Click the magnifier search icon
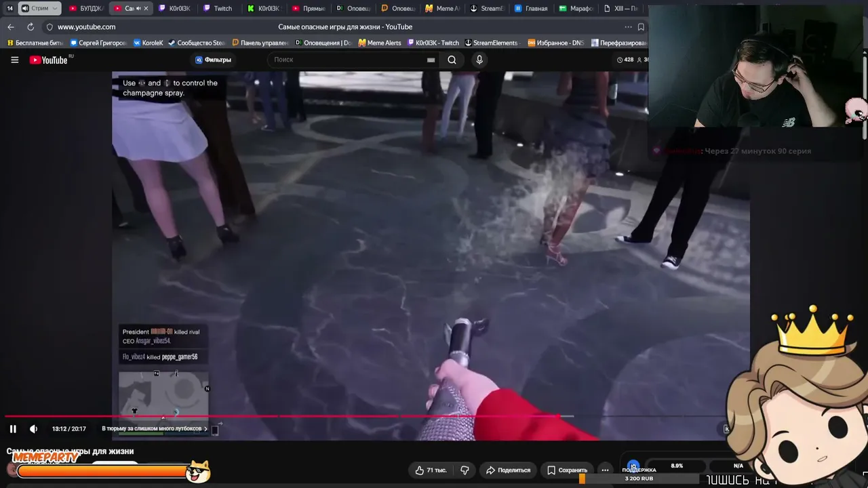 point(452,60)
